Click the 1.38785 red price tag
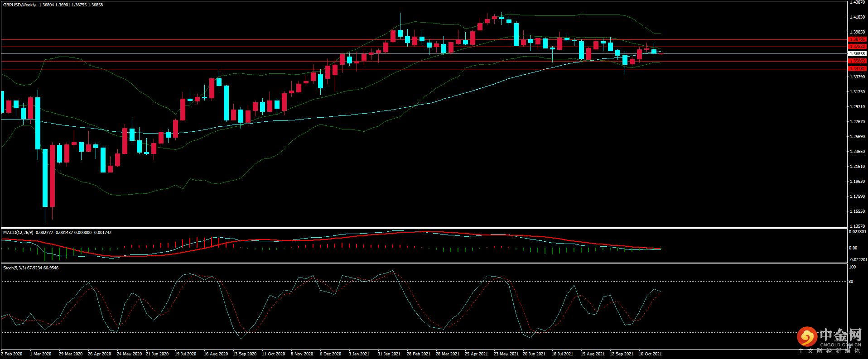This screenshot has width=868, height=359. [857, 39]
